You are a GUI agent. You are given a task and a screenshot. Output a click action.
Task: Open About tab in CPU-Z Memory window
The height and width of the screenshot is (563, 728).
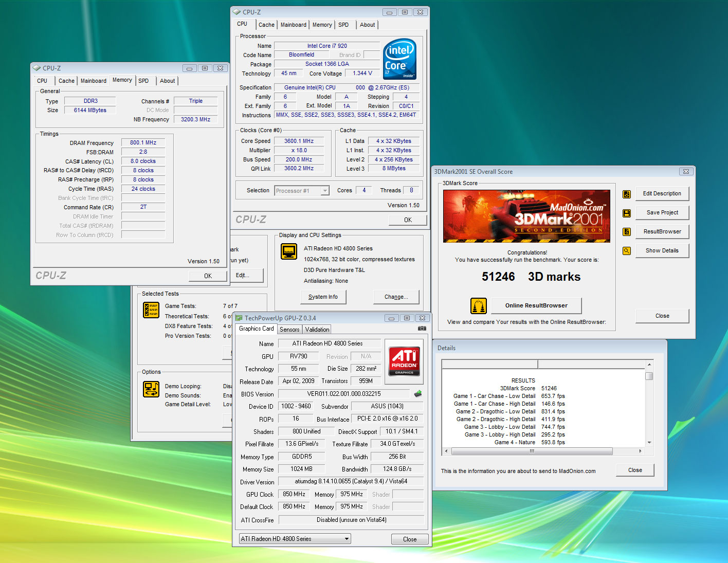(167, 81)
